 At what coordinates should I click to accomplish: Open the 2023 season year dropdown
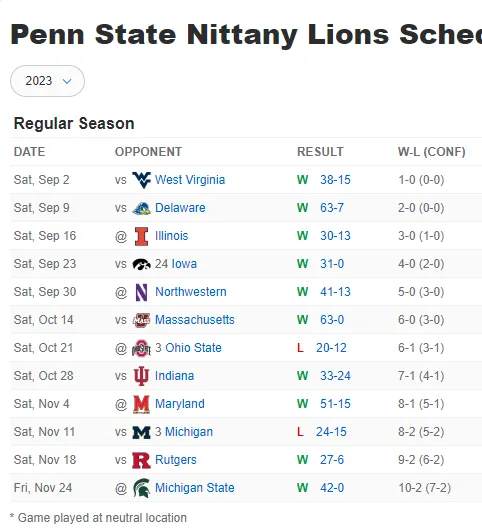(x=47, y=81)
